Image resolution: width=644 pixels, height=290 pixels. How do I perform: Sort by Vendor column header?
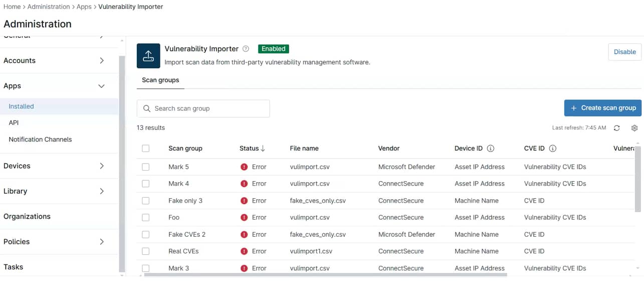[x=389, y=149]
